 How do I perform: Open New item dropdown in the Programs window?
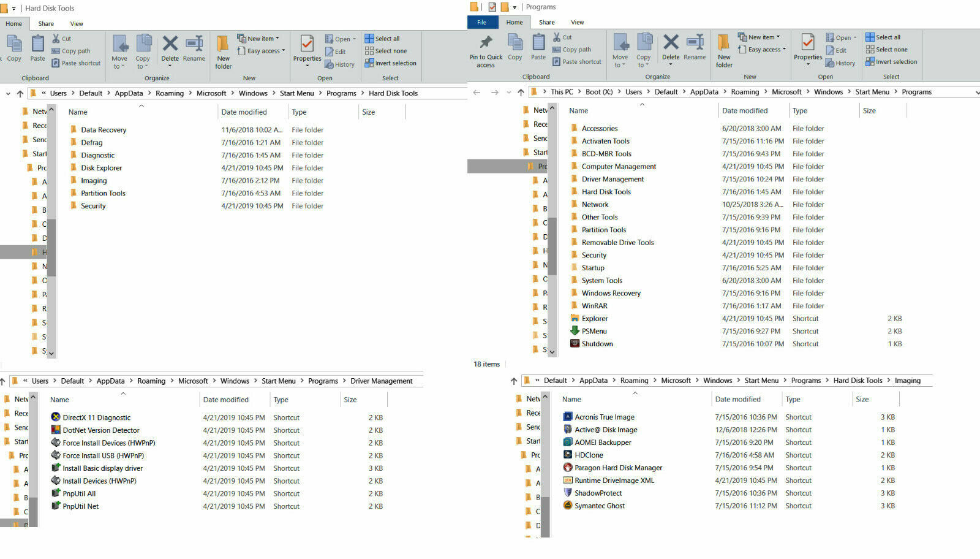coord(759,37)
